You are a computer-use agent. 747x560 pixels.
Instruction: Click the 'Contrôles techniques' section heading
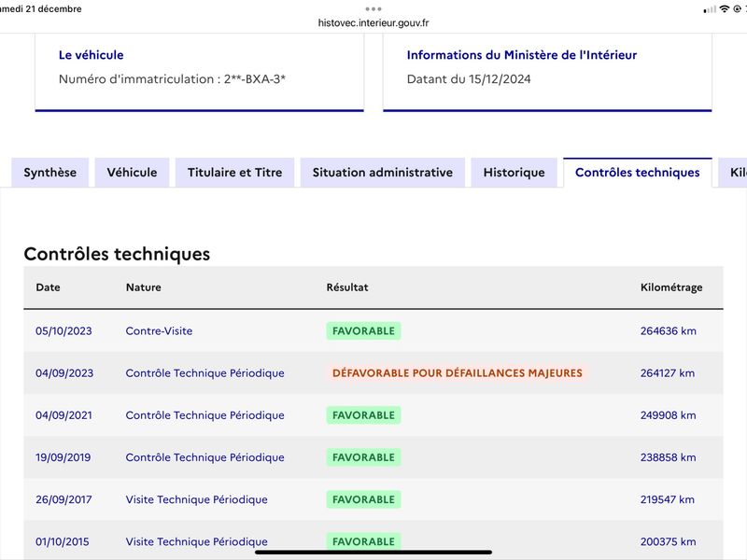[x=117, y=254]
